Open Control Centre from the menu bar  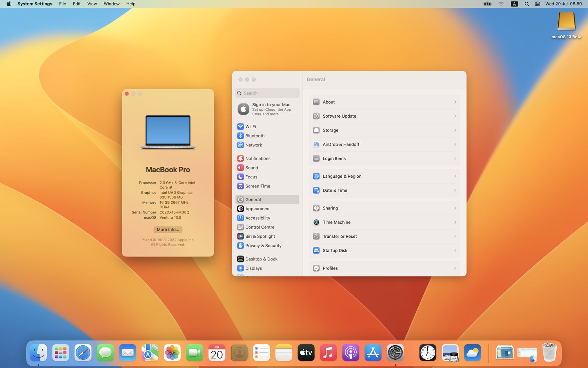pos(537,4)
